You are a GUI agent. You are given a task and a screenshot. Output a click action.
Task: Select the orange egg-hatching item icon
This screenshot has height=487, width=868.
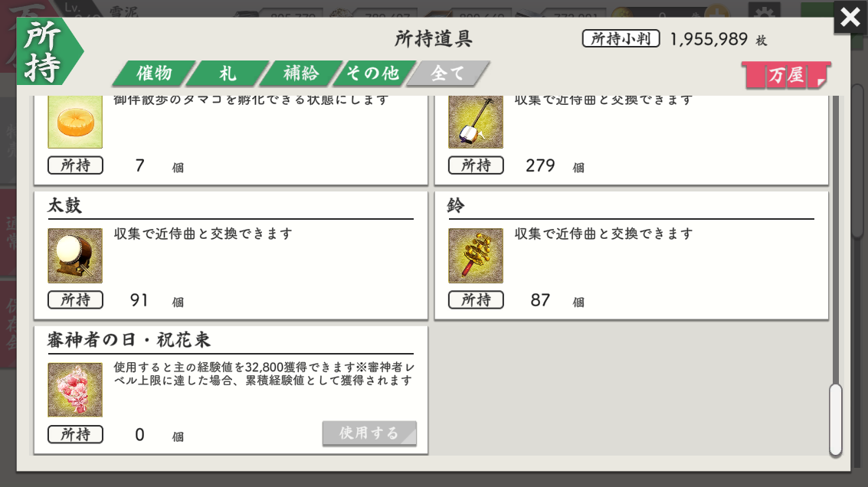(75, 122)
